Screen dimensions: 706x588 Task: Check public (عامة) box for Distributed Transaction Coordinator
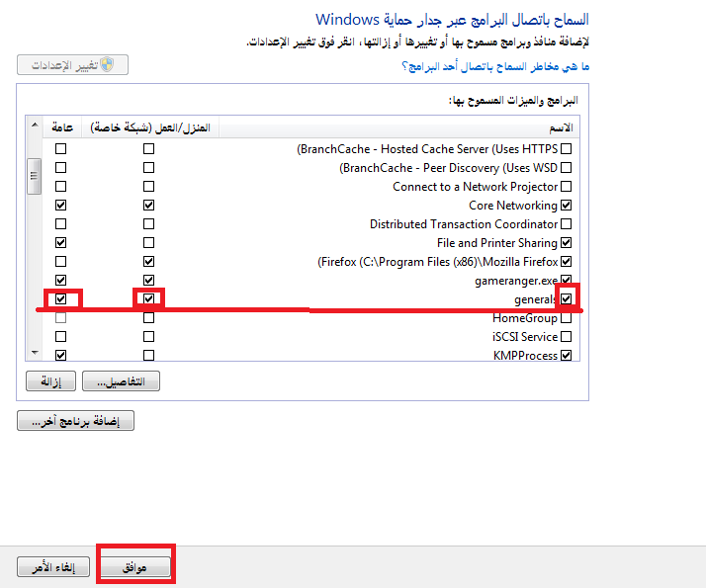(x=60, y=223)
